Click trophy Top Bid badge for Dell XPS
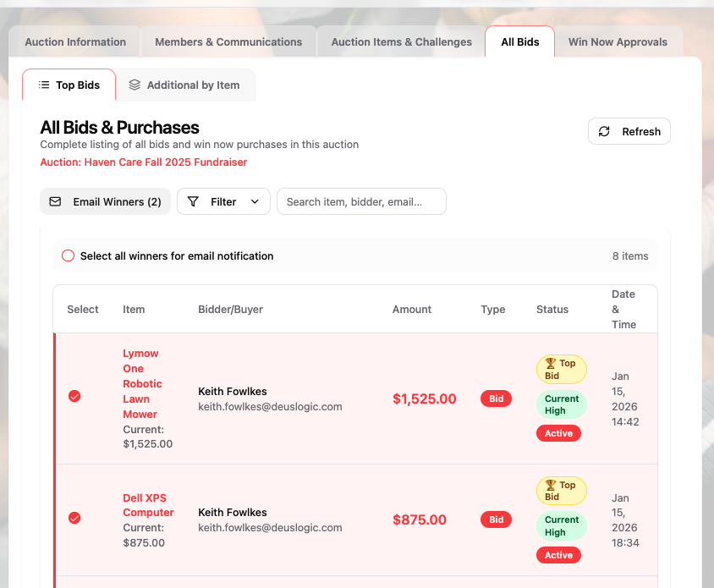Image resolution: width=714 pixels, height=588 pixels. (561, 491)
